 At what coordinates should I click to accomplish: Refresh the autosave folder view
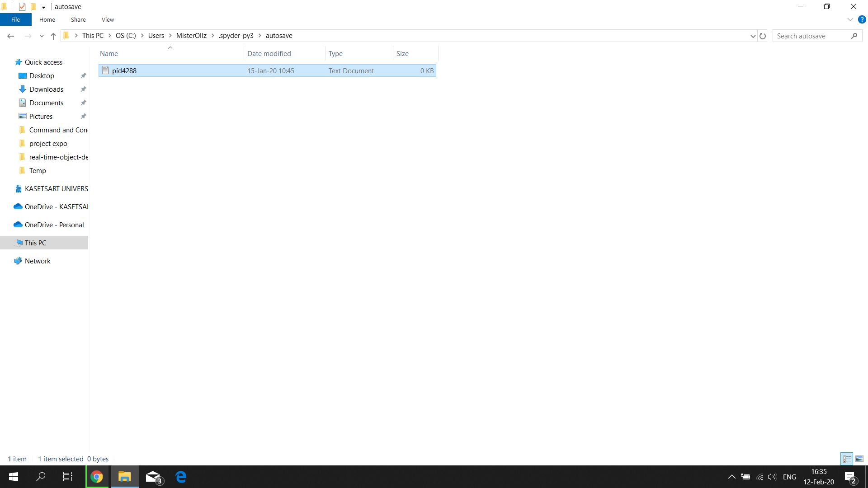tap(763, 36)
